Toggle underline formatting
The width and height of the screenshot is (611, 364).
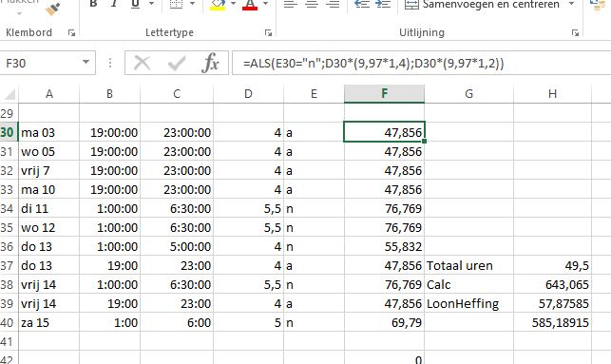click(135, 4)
